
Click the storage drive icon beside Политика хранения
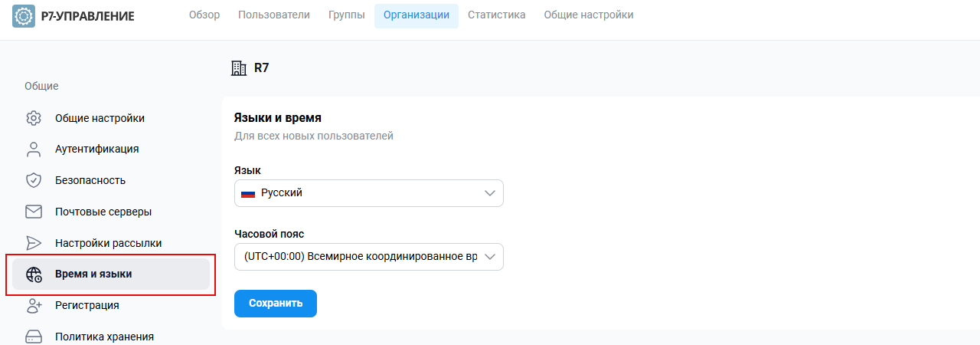pos(34,337)
